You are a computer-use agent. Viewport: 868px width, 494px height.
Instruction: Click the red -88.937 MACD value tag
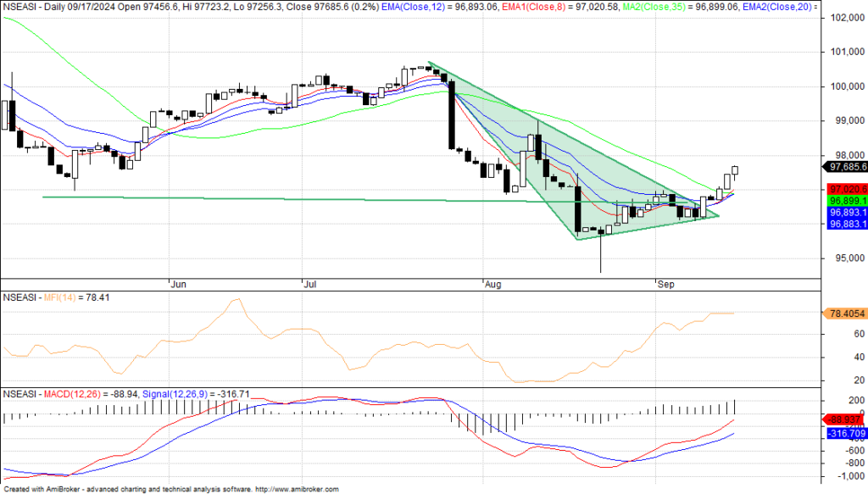(845, 419)
